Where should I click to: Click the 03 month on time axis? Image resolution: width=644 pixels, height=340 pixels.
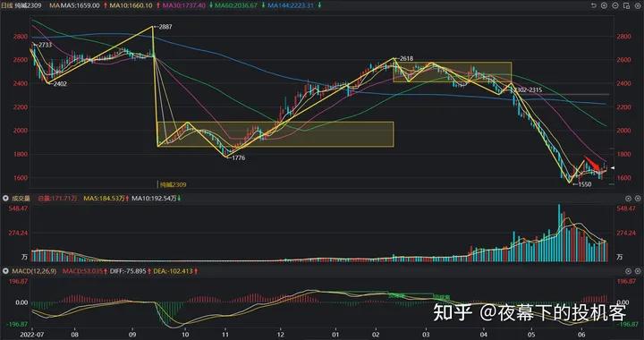coord(427,336)
